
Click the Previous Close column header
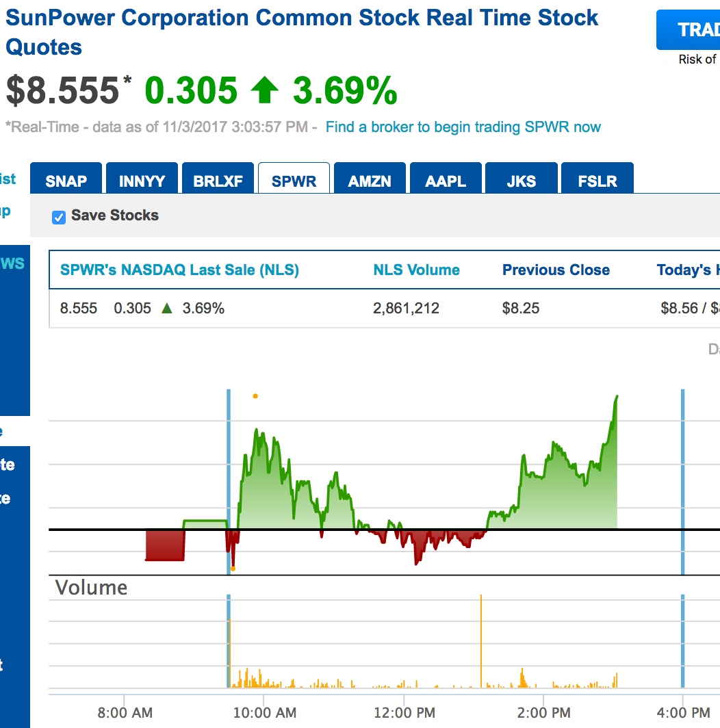click(556, 270)
